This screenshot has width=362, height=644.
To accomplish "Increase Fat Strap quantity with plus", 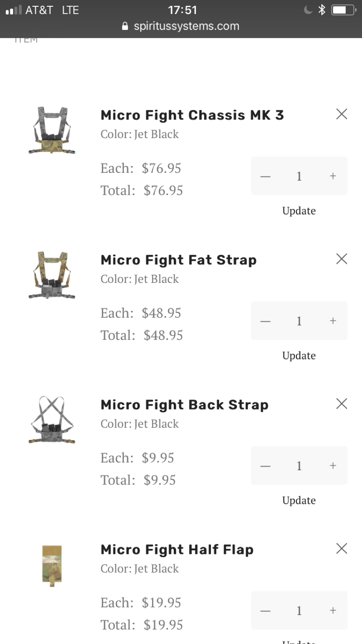I will (x=333, y=321).
